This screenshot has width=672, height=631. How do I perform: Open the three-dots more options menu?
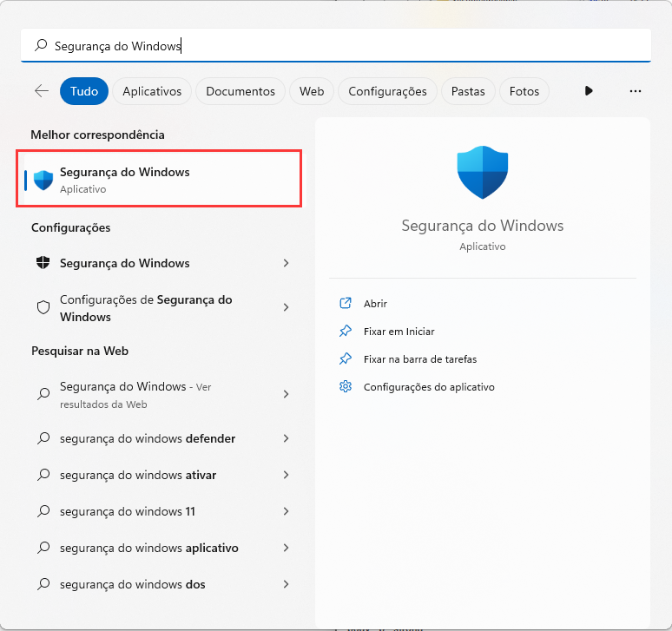636,91
